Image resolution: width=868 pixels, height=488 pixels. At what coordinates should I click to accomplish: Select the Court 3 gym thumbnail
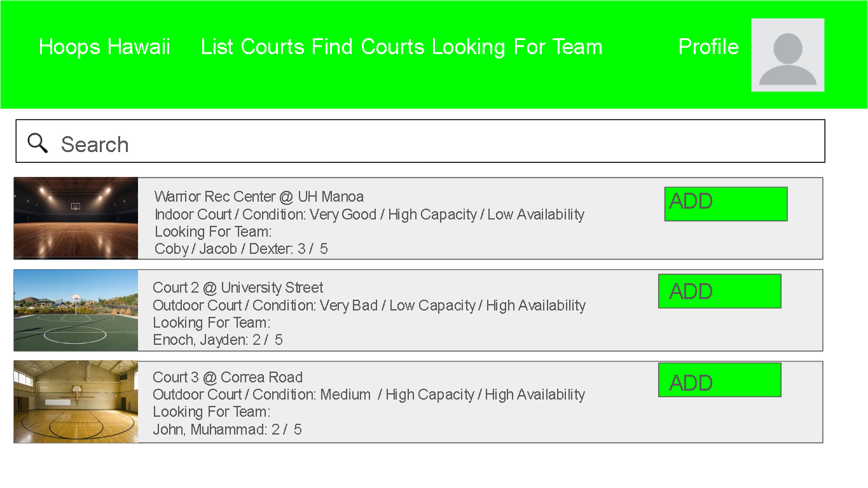pos(76,401)
